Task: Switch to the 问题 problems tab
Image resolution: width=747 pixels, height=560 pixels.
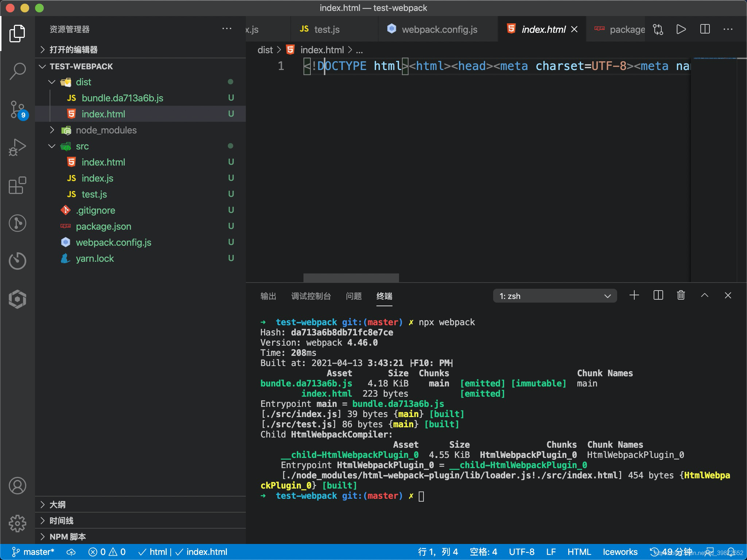Action: 354,296
